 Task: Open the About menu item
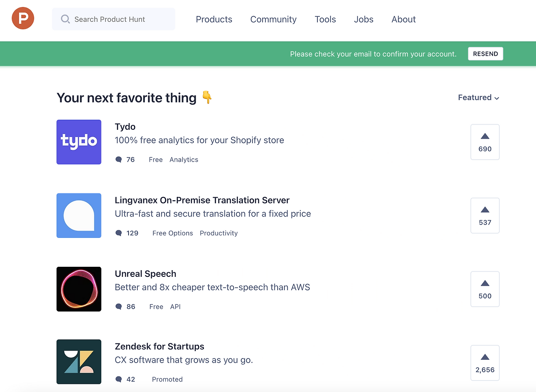[x=404, y=19]
